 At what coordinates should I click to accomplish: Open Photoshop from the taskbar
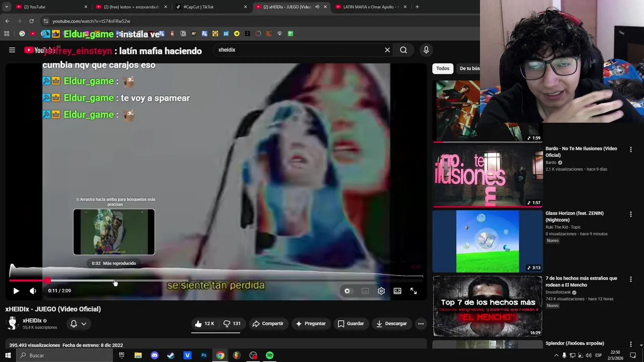pos(204,355)
